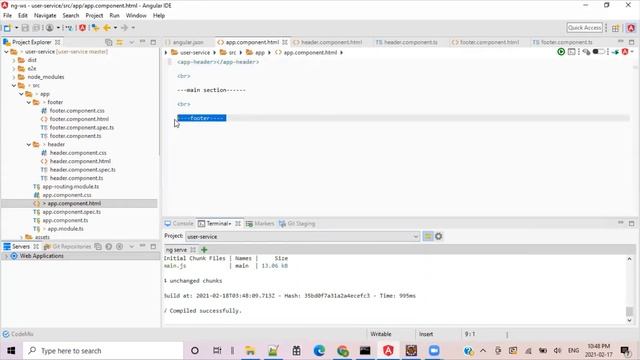
Task: Click the src breadcrumb segment
Action: tap(232, 53)
